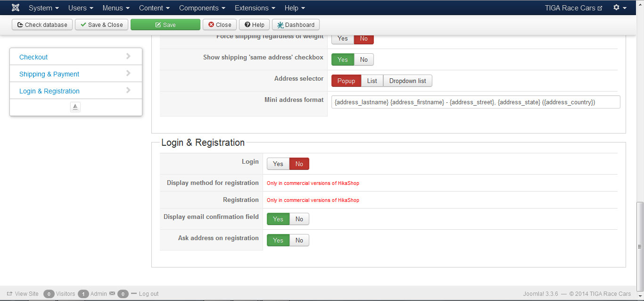Click the Mini address format input field
Screen dimensions: 644x301
(476, 102)
